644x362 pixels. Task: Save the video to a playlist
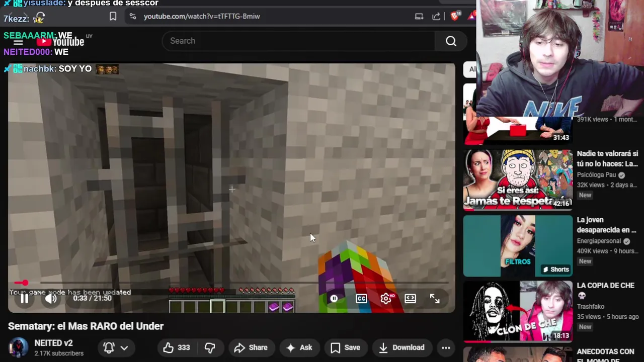pyautogui.click(x=345, y=347)
